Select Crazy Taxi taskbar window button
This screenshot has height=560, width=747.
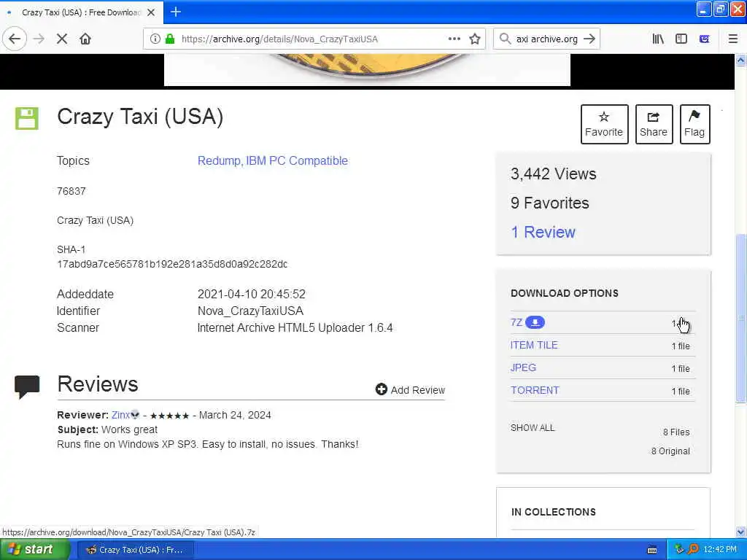pos(136,550)
